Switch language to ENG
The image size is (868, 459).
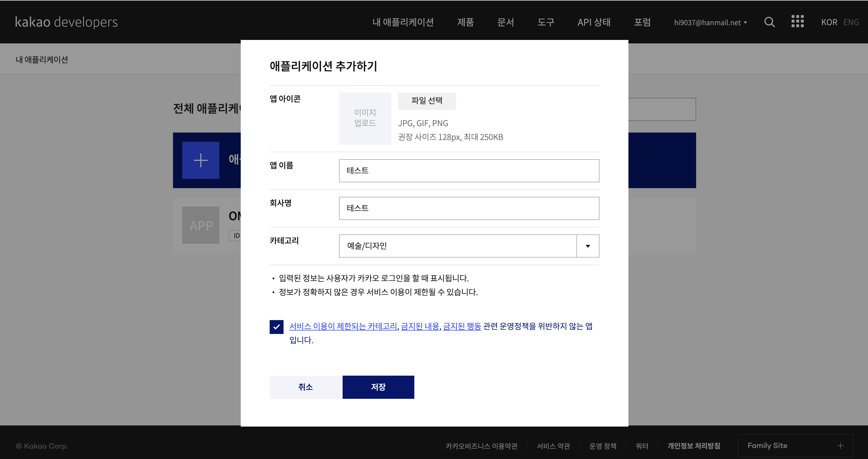click(x=851, y=22)
